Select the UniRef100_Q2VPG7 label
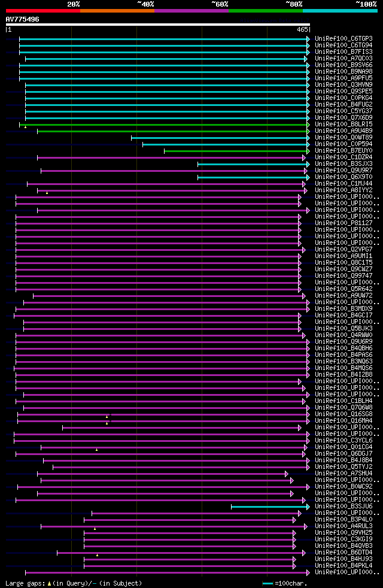The image size is (383, 588). [x=344, y=250]
